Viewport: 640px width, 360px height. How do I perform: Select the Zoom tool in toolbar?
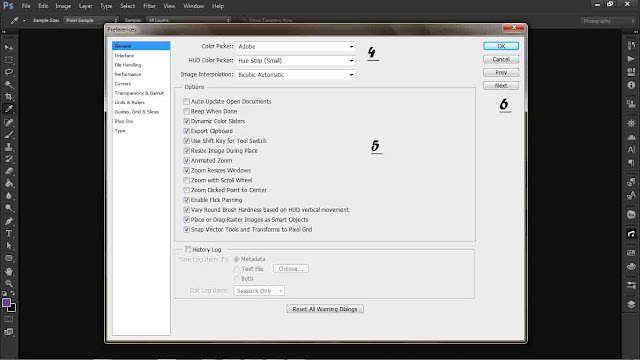[9, 283]
